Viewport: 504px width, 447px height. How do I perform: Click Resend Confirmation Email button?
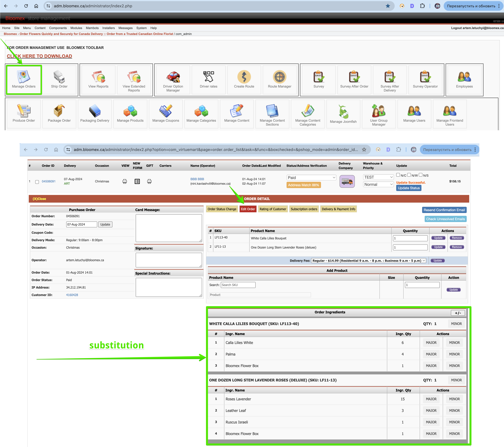444,210
